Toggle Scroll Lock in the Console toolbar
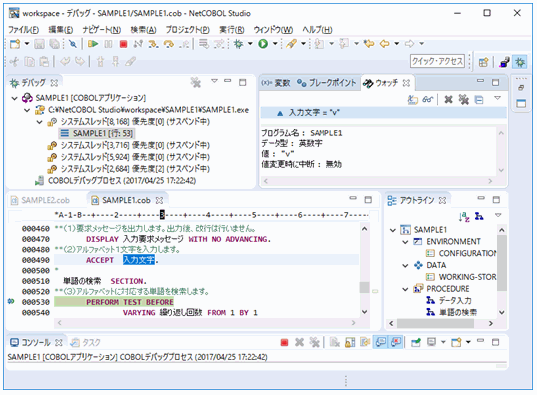Viewport: 537px width, 395px height. point(350,342)
